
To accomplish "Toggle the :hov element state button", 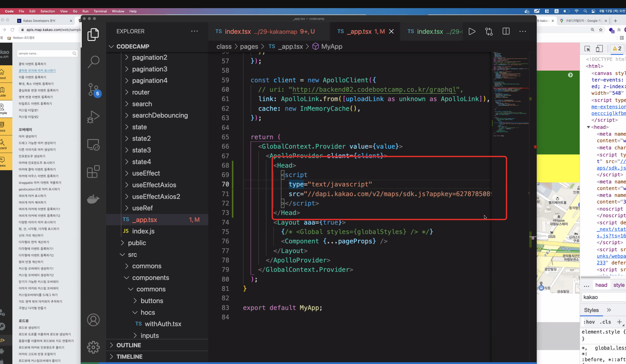I will pos(589,322).
